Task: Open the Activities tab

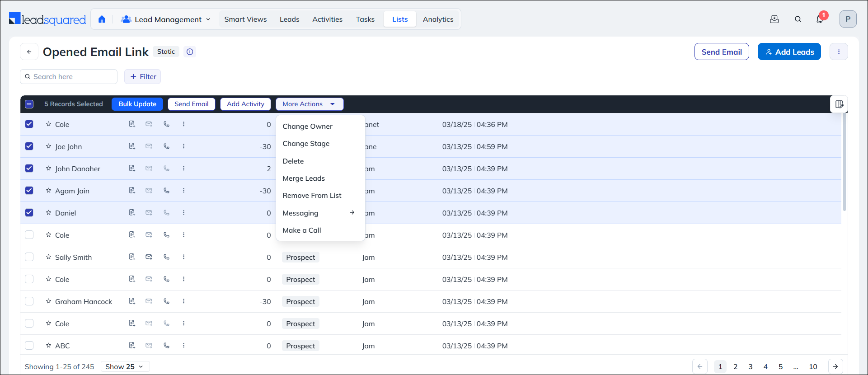Action: pos(328,19)
